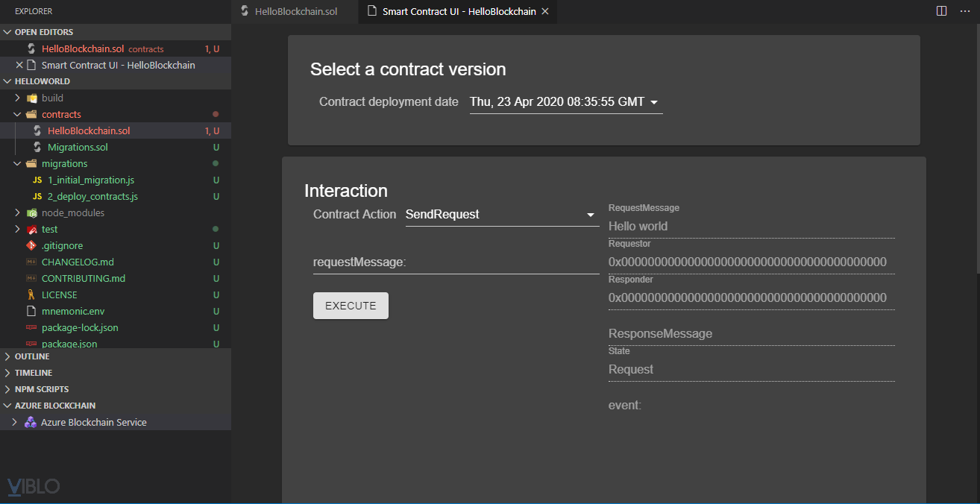Open Migrations.sol in the explorer
Image resolution: width=980 pixels, height=504 pixels.
pos(78,147)
